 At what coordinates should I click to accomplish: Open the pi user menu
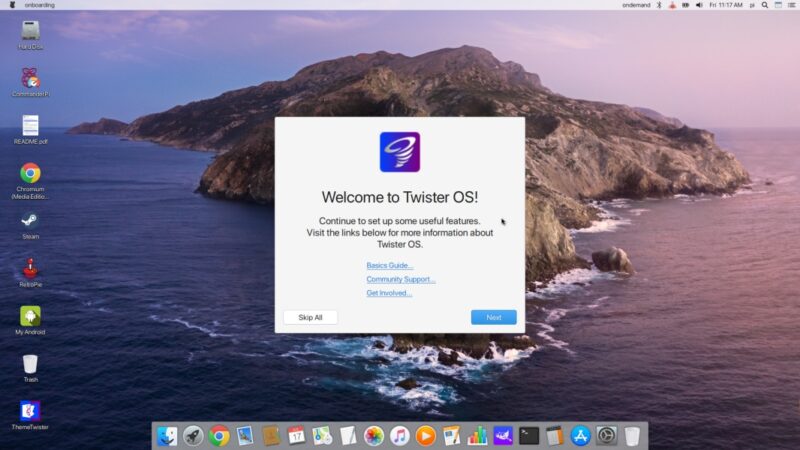pos(752,5)
